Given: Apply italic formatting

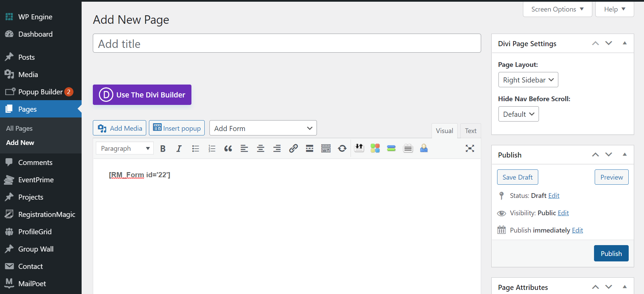Looking at the screenshot, I should pos(179,148).
